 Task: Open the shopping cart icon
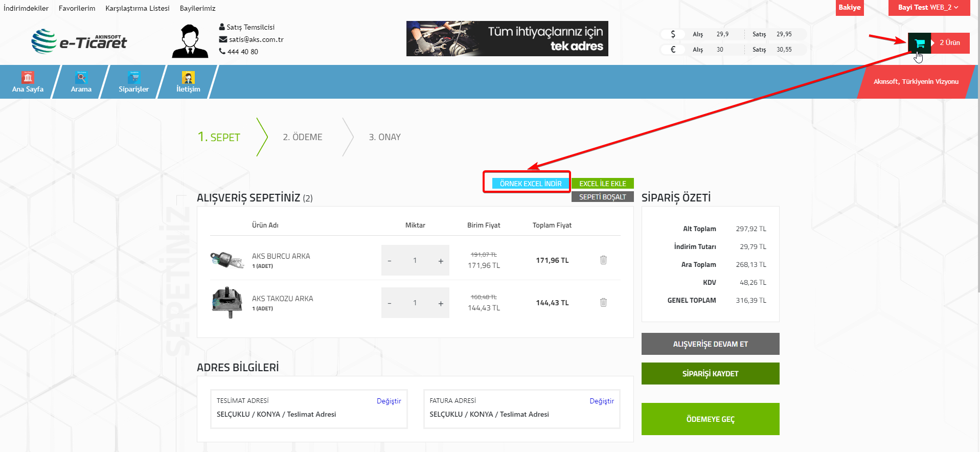920,43
